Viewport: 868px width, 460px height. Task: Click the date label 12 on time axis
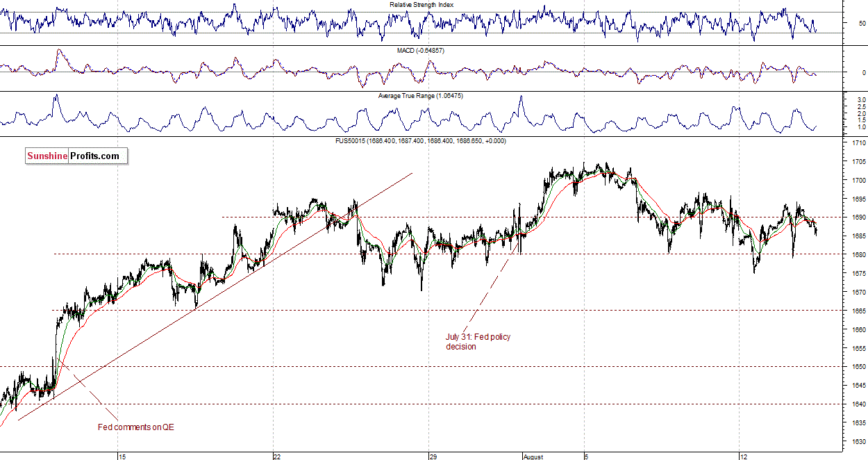point(742,457)
